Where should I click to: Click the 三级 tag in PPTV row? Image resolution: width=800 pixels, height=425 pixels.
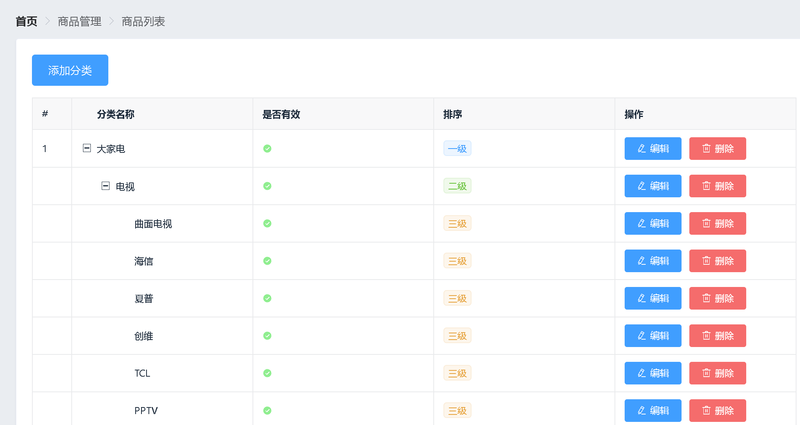coord(457,410)
